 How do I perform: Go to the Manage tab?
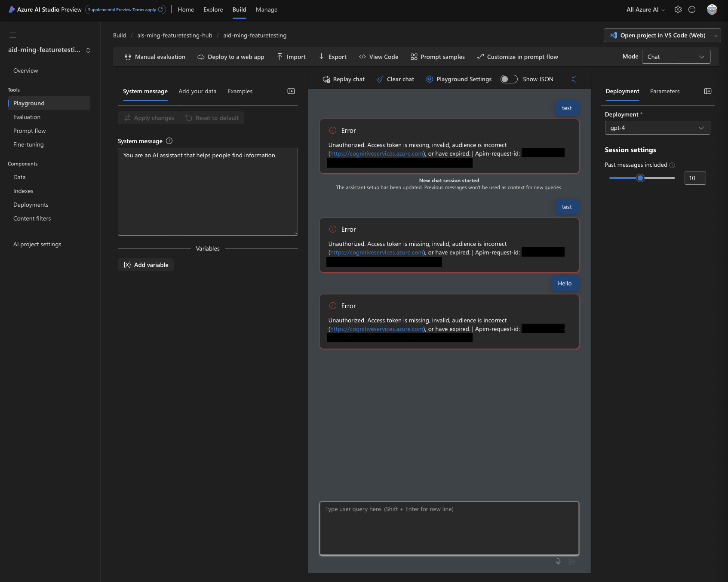[267, 9]
